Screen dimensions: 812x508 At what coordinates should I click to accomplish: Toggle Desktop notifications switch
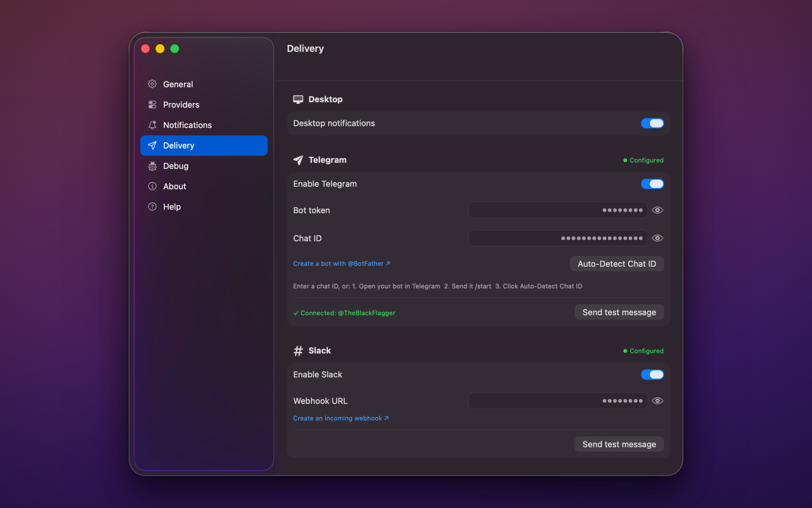[x=652, y=123]
